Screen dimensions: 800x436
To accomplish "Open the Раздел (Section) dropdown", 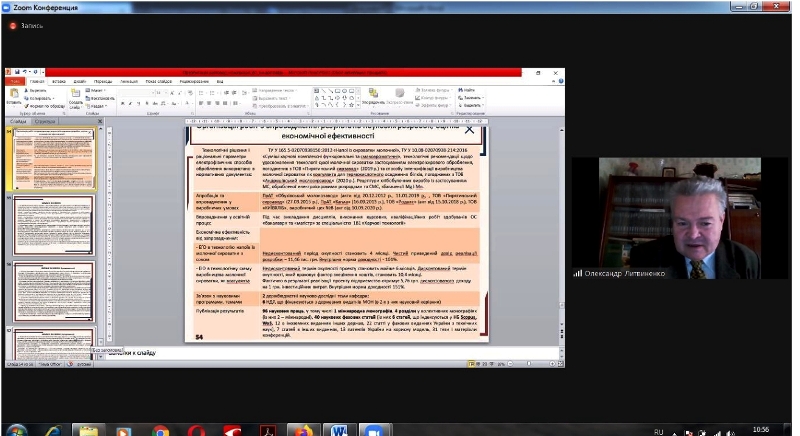I will [96, 106].
